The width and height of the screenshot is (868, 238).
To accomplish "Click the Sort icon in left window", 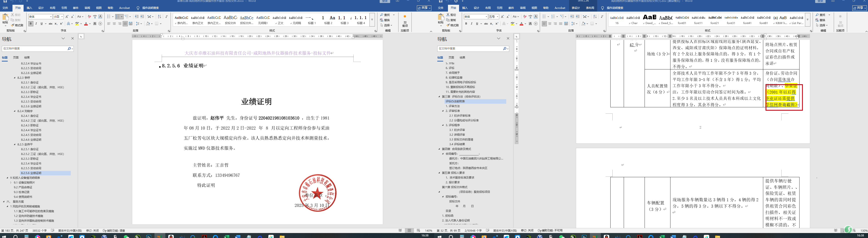I will (159, 17).
